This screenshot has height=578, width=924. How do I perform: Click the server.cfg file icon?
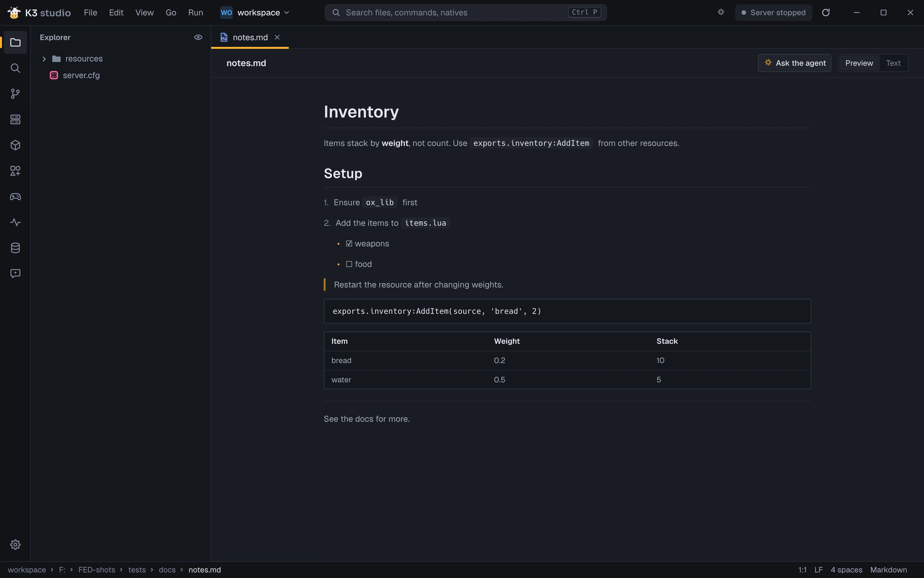(x=54, y=75)
